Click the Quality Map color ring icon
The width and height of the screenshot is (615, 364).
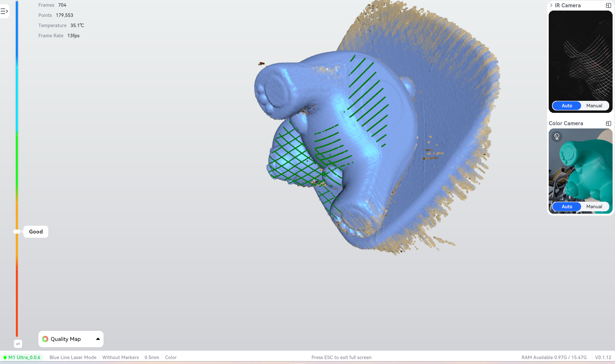[x=45, y=339]
